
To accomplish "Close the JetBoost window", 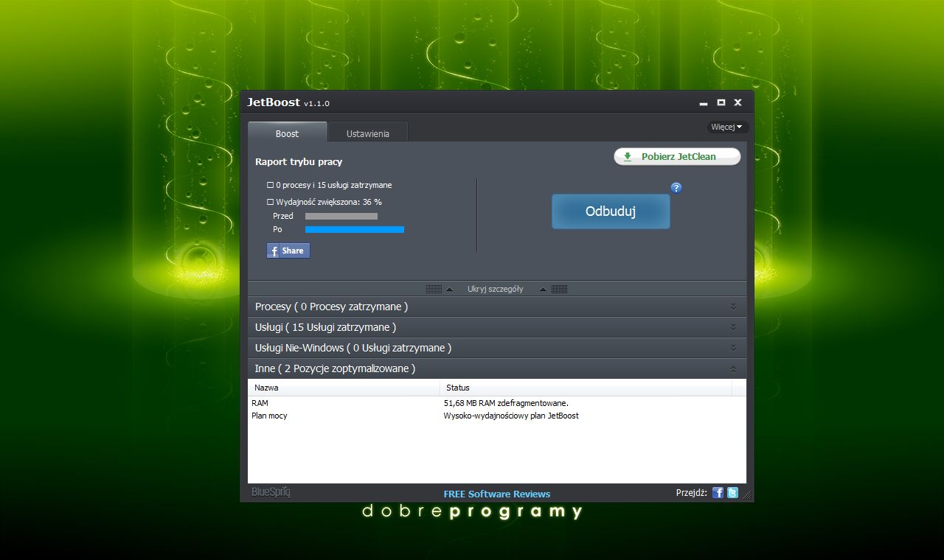I will (x=737, y=102).
